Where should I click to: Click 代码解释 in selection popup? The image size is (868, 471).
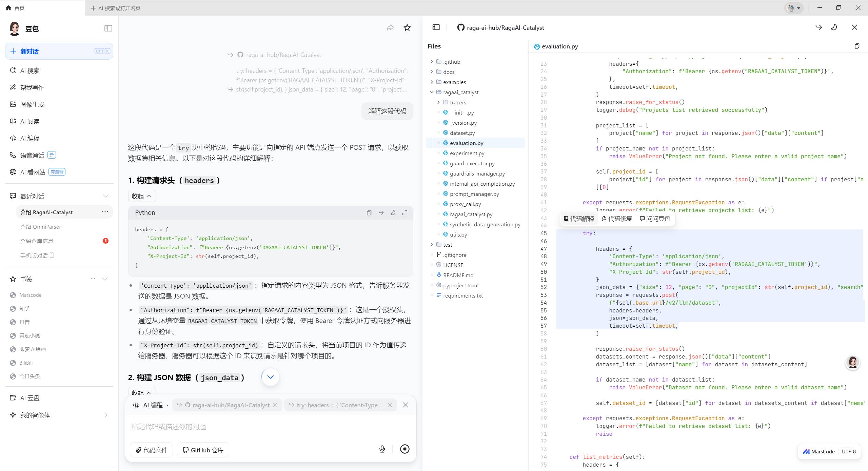click(x=579, y=219)
